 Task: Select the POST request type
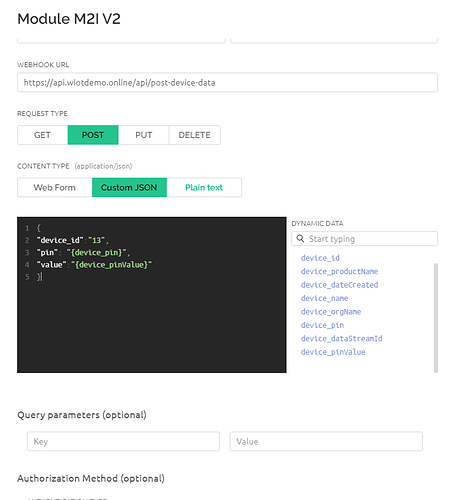(93, 135)
